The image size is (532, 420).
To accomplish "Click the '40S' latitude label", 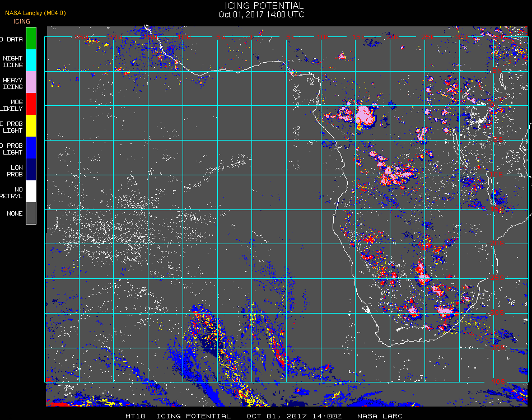I will click(x=498, y=382).
